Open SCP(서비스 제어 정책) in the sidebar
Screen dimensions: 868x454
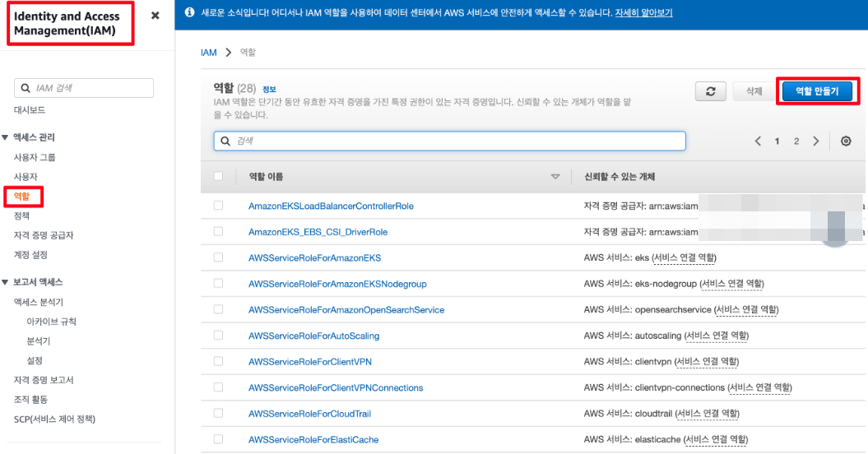coord(54,419)
